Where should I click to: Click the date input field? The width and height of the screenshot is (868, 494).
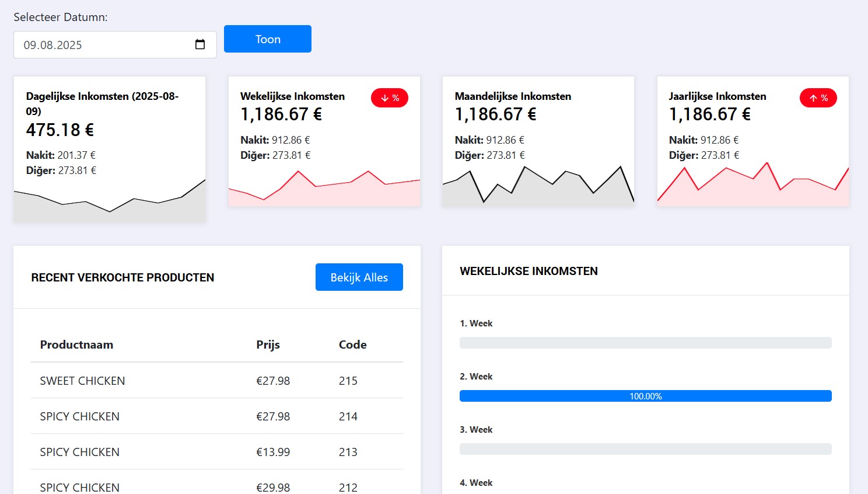[x=105, y=45]
